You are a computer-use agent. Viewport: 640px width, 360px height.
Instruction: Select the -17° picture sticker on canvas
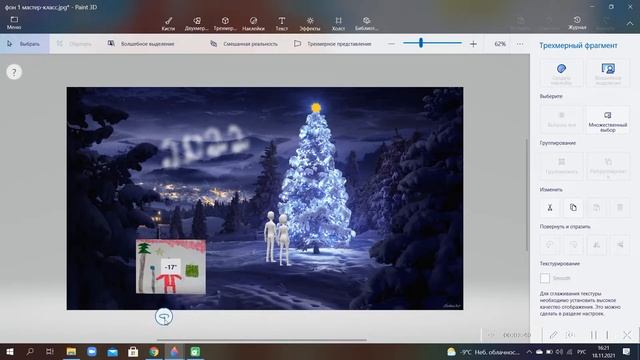(x=171, y=267)
